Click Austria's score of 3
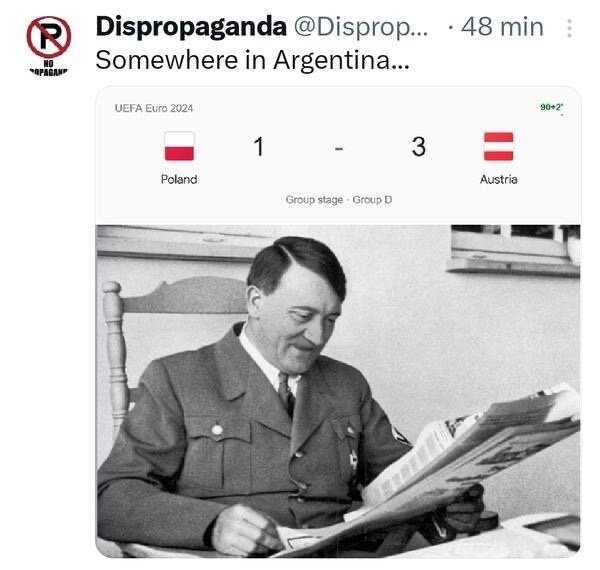600x570 pixels. pyautogui.click(x=419, y=147)
